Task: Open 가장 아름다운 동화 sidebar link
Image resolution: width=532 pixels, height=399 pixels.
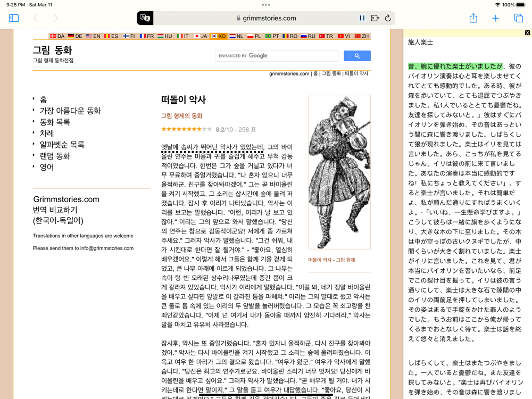Action: pos(70,111)
